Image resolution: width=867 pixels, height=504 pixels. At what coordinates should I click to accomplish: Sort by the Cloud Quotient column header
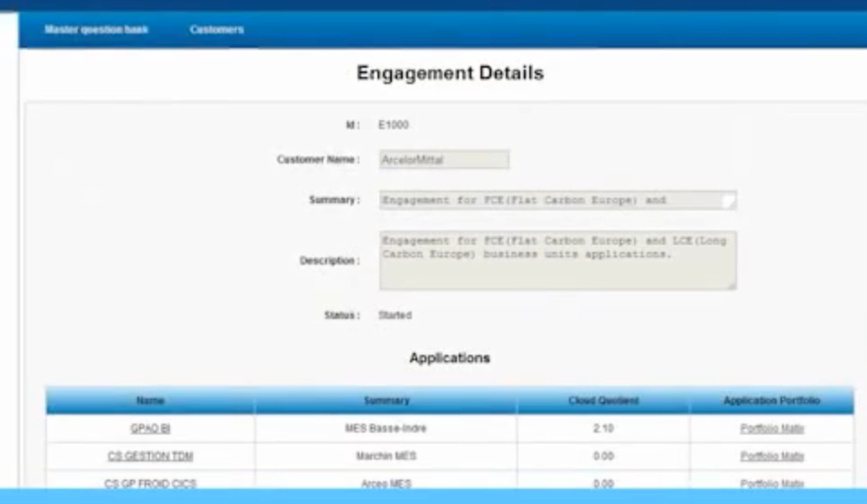603,400
